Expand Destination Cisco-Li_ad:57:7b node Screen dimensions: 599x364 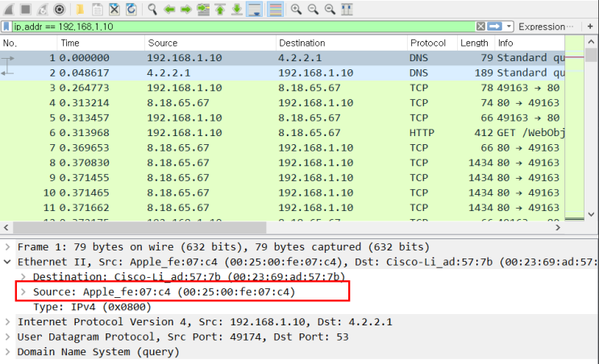(23, 277)
